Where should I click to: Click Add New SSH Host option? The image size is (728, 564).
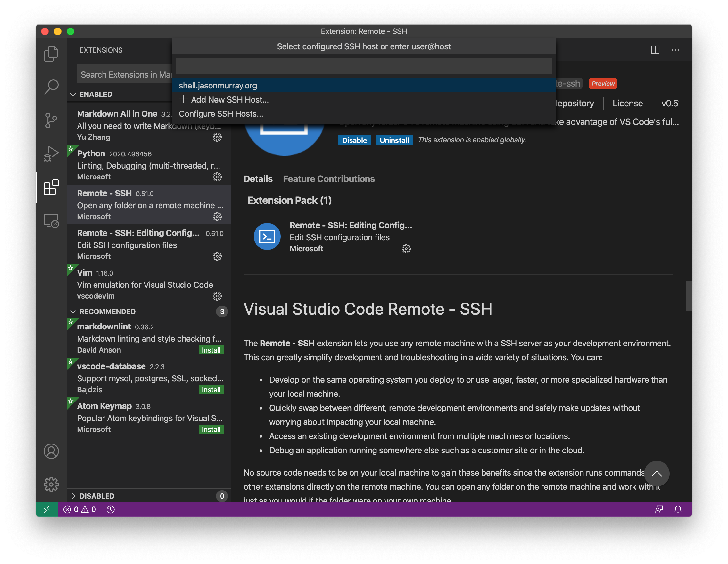click(x=230, y=99)
